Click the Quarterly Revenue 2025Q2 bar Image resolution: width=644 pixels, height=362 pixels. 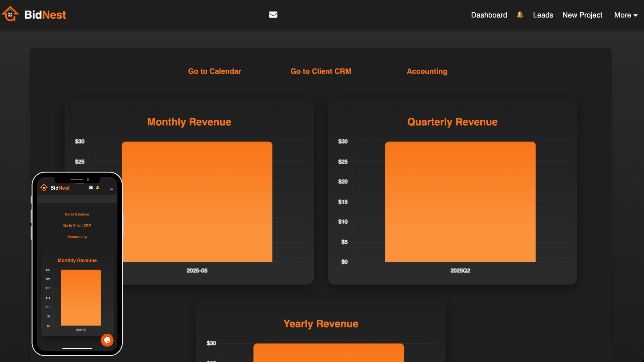coord(460,201)
